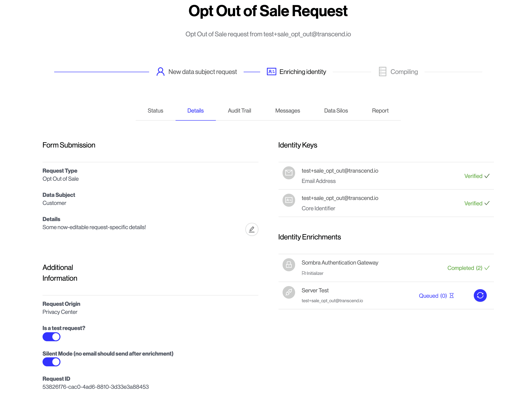Go to the Messages tab

click(x=287, y=111)
